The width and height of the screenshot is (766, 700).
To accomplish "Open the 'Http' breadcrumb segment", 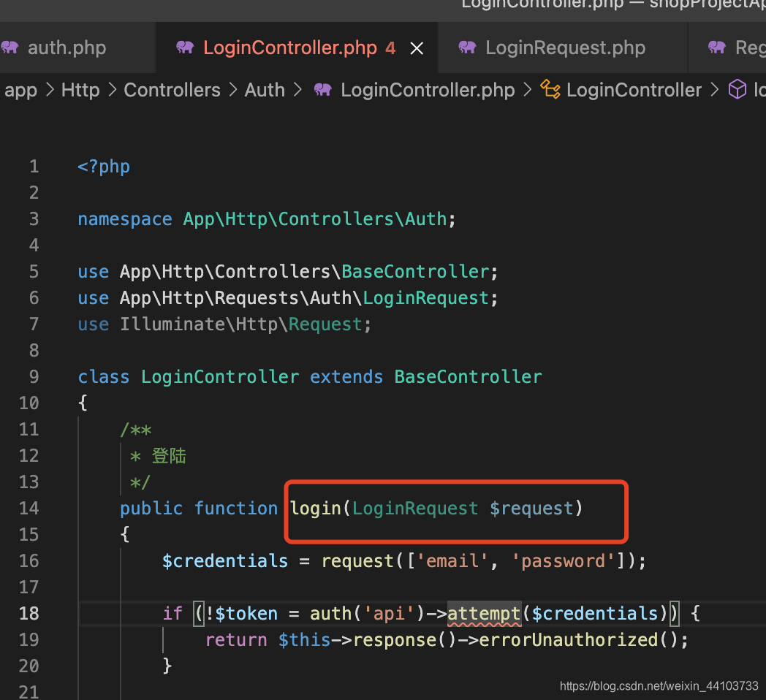I will click(80, 90).
